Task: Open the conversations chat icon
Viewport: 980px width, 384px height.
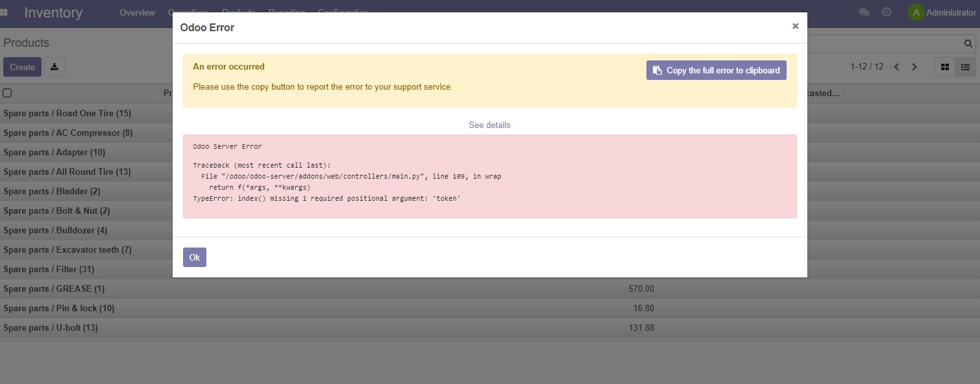Action: pos(864,12)
